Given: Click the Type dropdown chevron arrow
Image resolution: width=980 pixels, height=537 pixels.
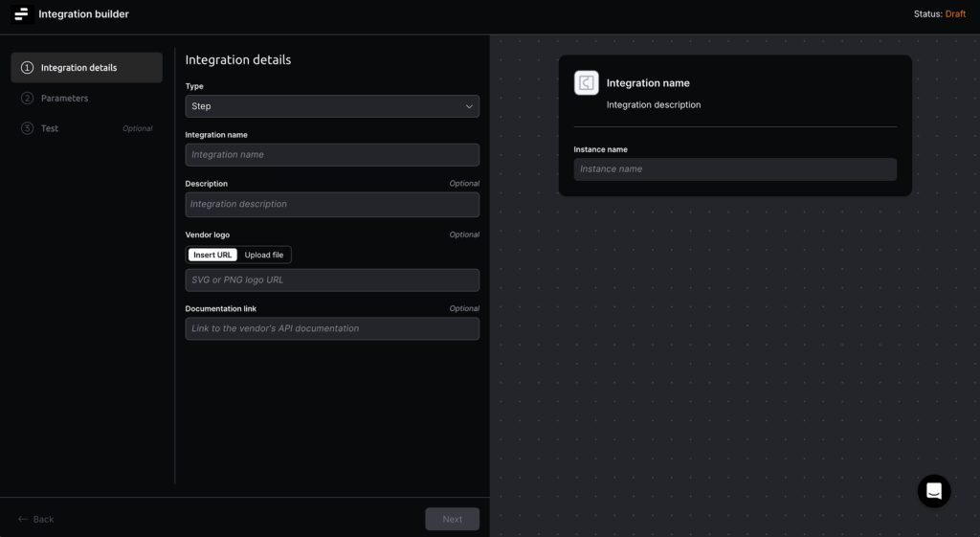Looking at the screenshot, I should click(469, 106).
